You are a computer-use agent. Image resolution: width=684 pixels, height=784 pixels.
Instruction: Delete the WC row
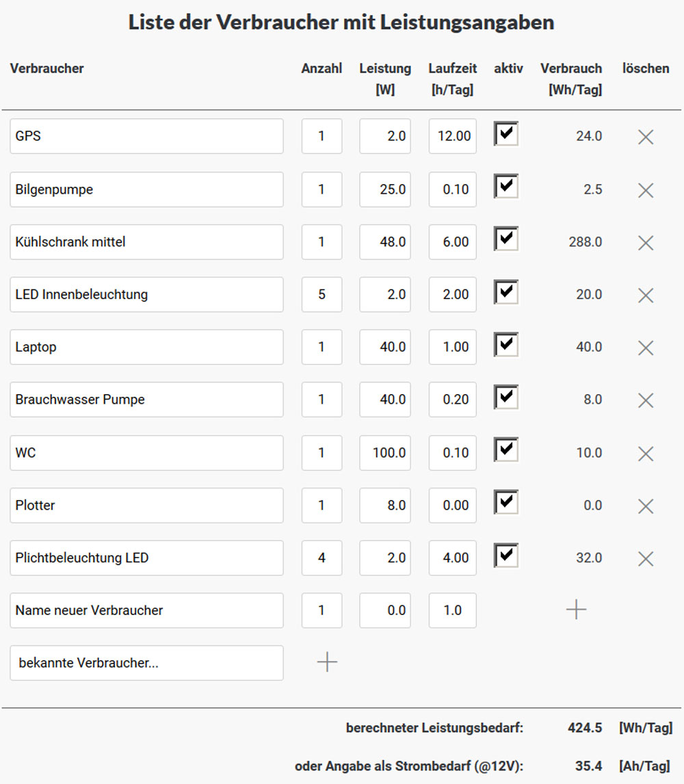(x=645, y=454)
